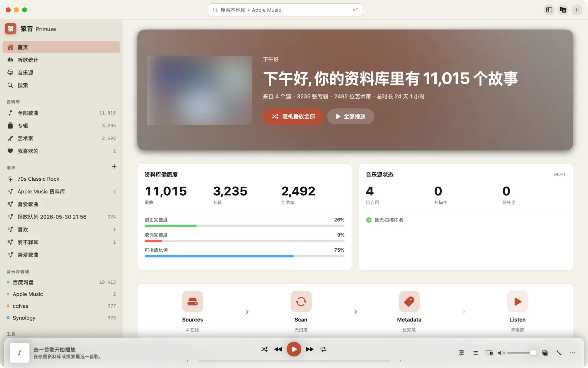Click the 封面完整度 progress bar
The image size is (588, 368).
[245, 226]
